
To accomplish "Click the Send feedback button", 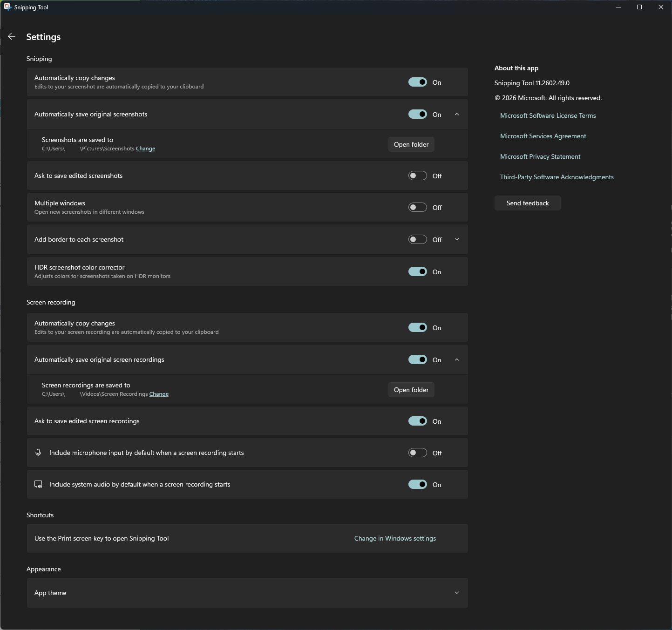I will (x=528, y=203).
